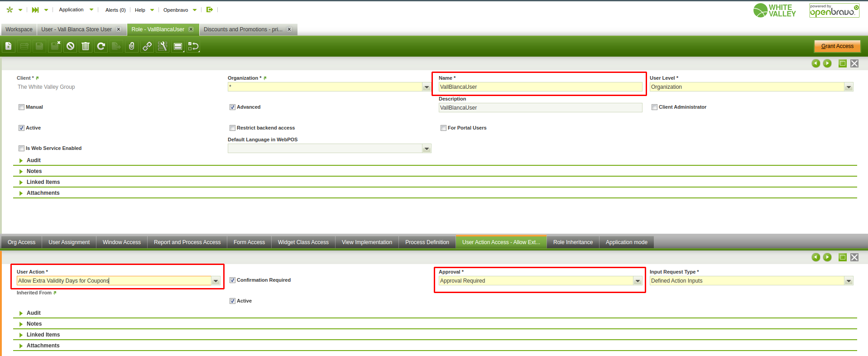Click the undo changes circle-slash icon

70,46
